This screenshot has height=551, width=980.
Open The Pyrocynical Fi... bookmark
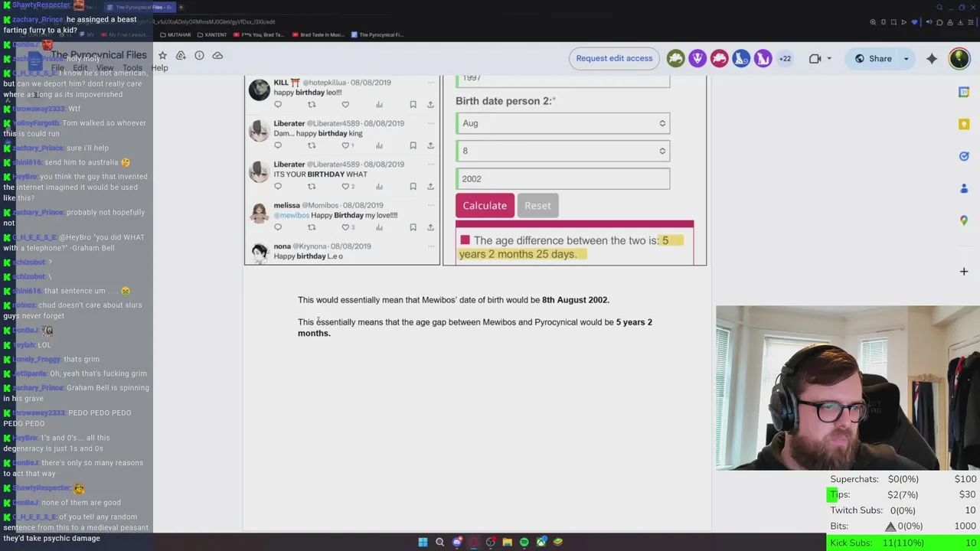[x=377, y=34]
